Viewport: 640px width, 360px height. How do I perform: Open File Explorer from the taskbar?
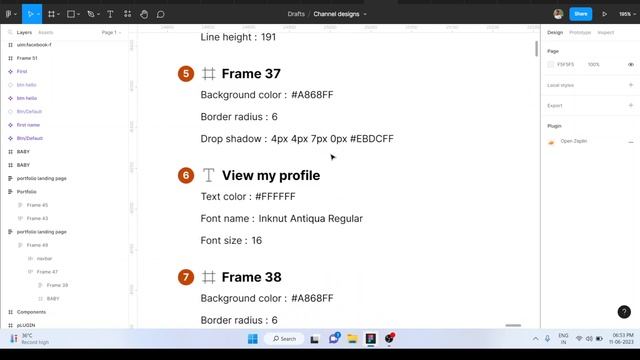click(352, 338)
